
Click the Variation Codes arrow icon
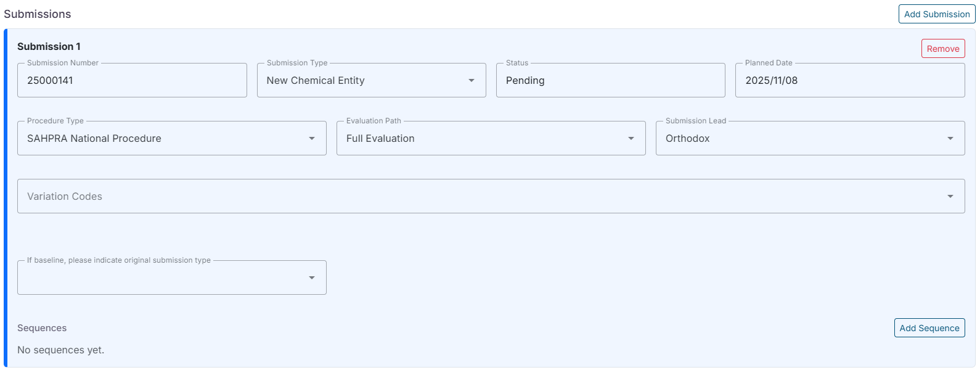(950, 197)
